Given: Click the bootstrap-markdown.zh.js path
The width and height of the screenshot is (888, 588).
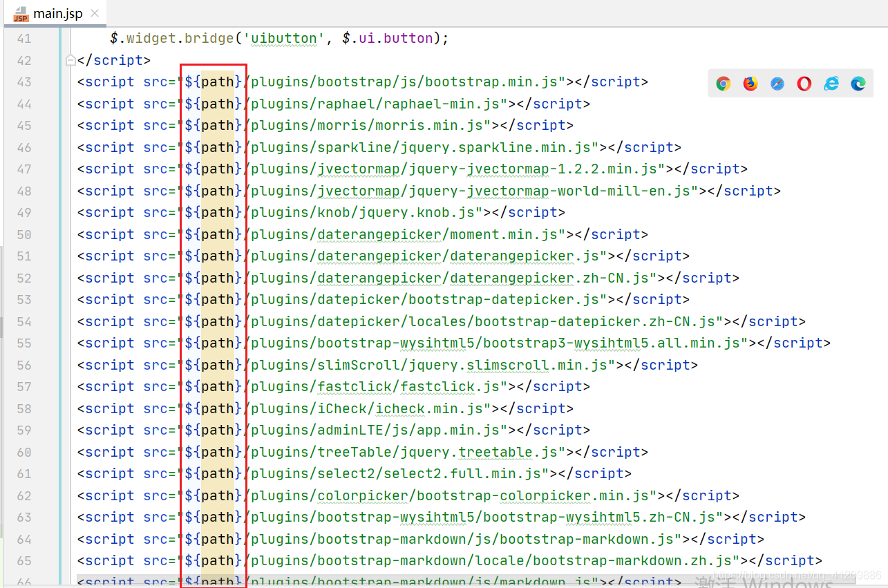Looking at the screenshot, I should (x=491, y=561).
